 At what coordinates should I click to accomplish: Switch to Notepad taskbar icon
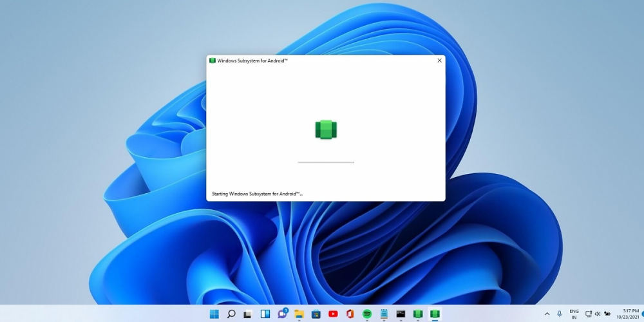pyautogui.click(x=384, y=314)
